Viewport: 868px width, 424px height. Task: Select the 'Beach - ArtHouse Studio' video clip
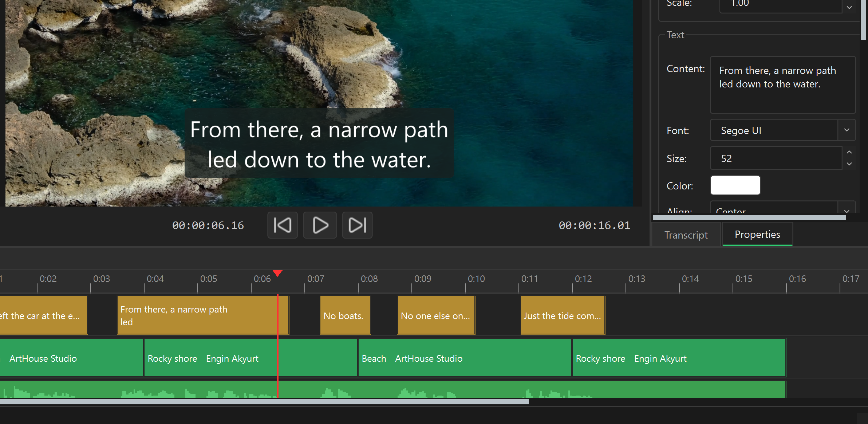pyautogui.click(x=465, y=358)
